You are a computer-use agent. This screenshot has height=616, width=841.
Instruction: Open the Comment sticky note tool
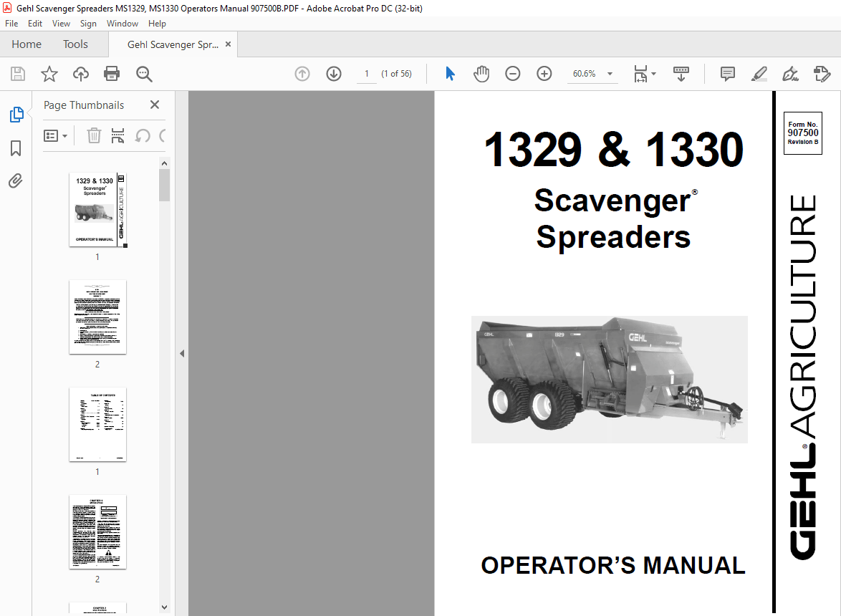tap(726, 73)
